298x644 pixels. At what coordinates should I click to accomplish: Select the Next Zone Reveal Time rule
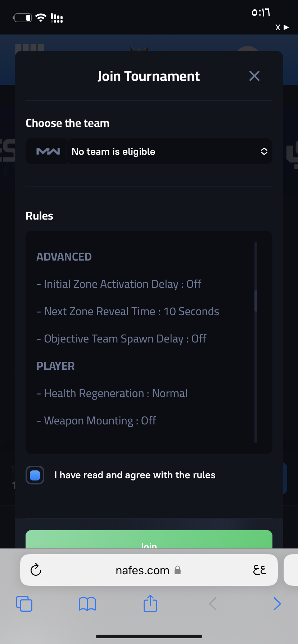coord(128,312)
